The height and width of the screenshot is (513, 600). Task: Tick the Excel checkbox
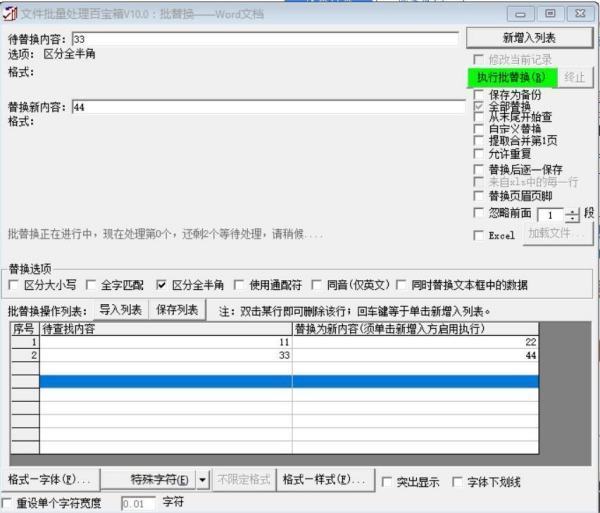click(479, 235)
